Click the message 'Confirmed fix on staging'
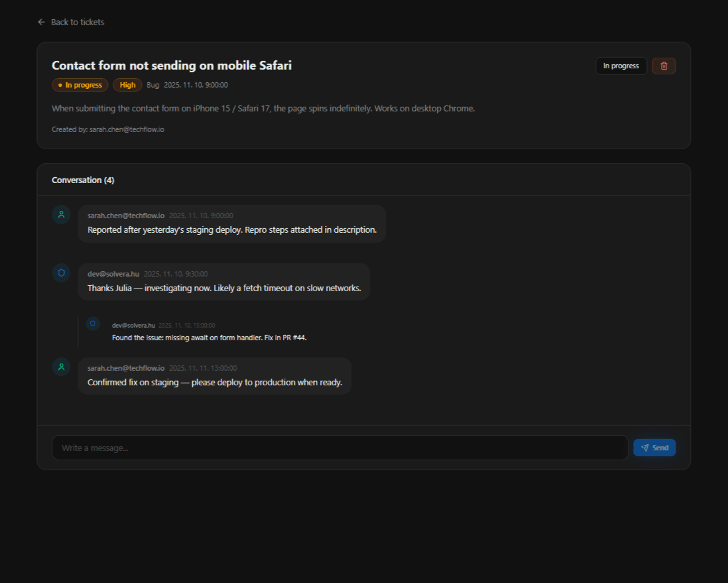 pyautogui.click(x=215, y=382)
